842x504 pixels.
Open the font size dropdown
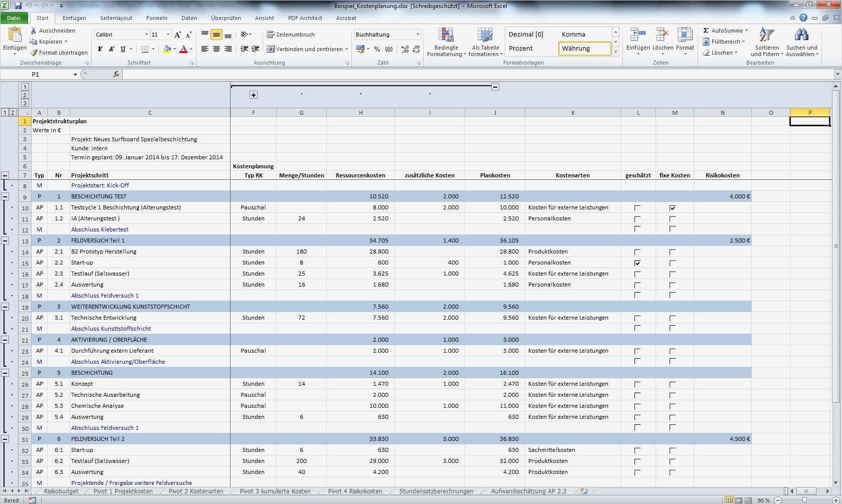pos(167,35)
